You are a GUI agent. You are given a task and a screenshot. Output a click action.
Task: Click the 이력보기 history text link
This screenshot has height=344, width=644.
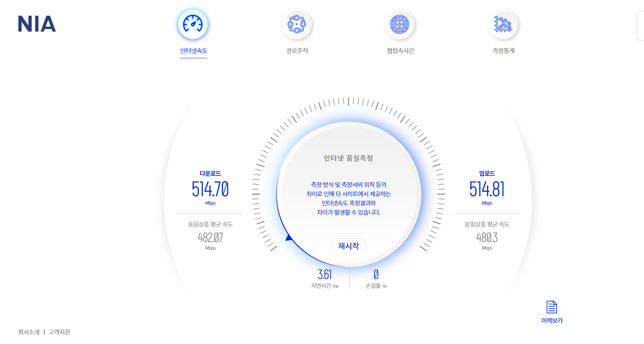coord(552,321)
